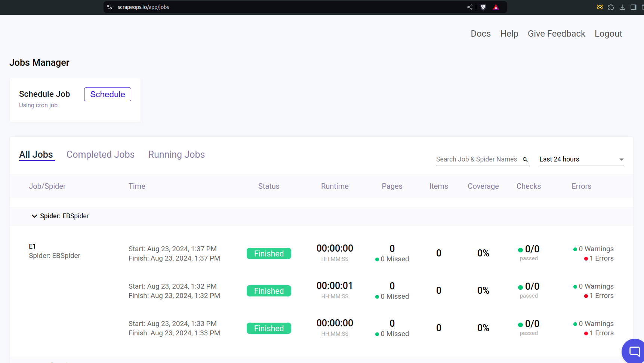This screenshot has width=644, height=363.
Task: Collapse the EBSpider group chevron
Action: click(x=34, y=216)
